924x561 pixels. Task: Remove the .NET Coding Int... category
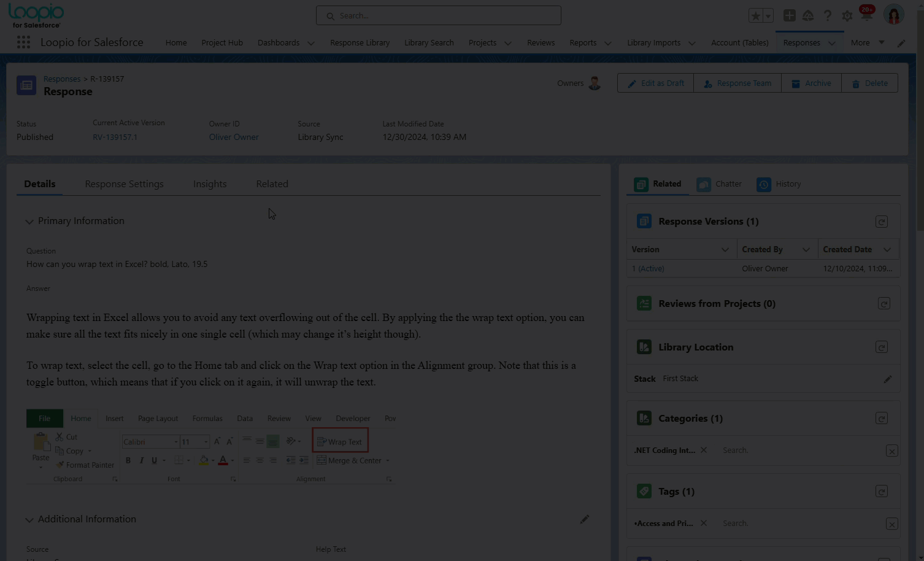tap(704, 450)
